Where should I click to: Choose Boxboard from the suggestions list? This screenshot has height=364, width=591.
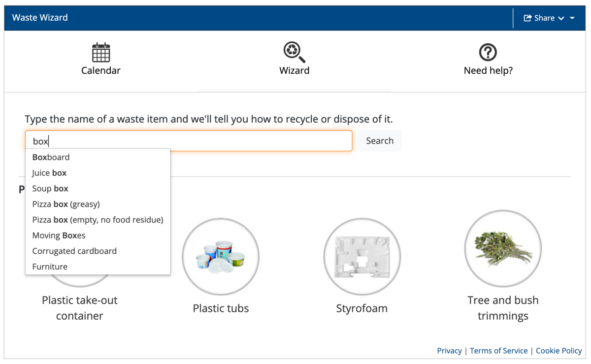98,157
